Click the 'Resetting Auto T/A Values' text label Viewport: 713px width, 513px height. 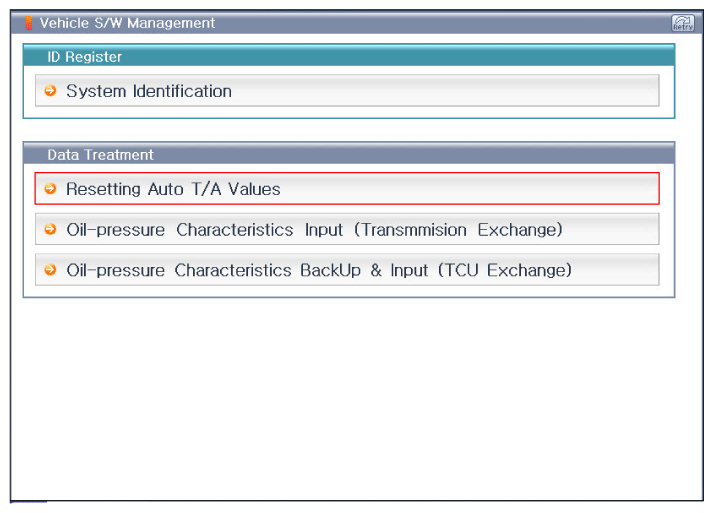tap(173, 189)
